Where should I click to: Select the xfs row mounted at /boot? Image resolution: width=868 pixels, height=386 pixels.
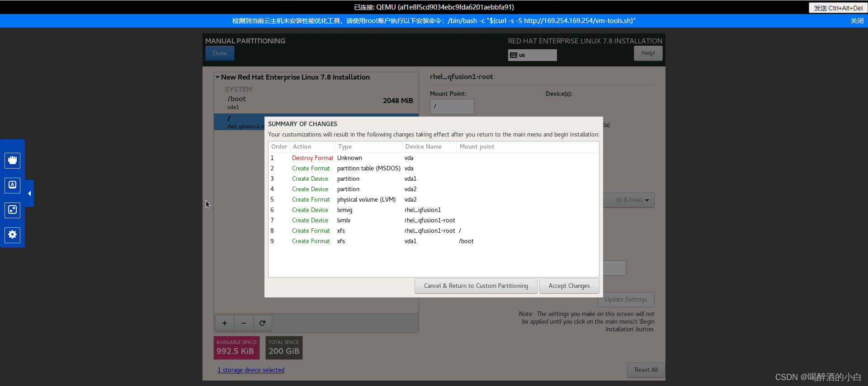point(434,241)
